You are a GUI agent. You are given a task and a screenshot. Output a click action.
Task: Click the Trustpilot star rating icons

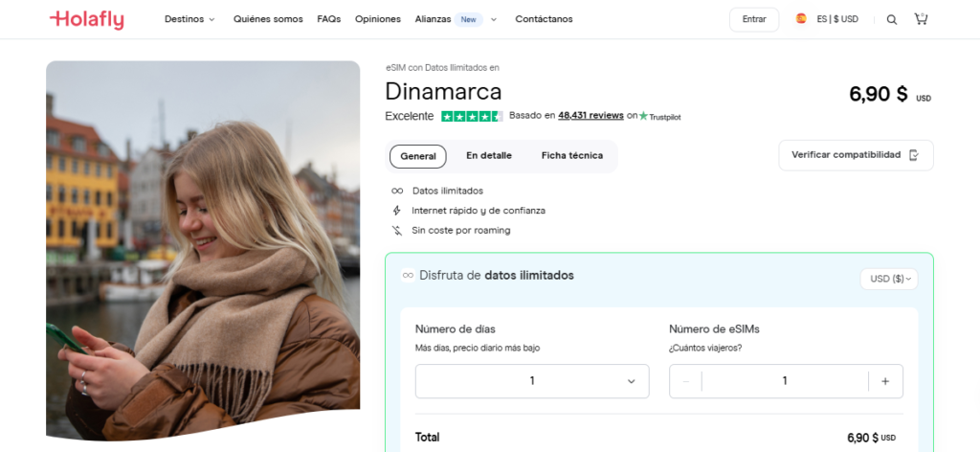click(x=472, y=116)
